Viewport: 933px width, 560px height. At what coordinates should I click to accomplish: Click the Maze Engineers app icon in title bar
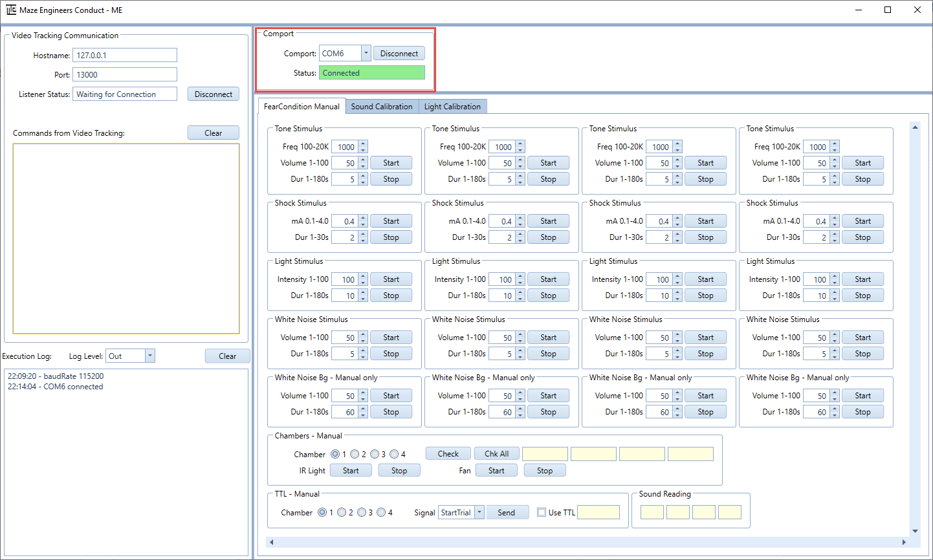coord(11,10)
